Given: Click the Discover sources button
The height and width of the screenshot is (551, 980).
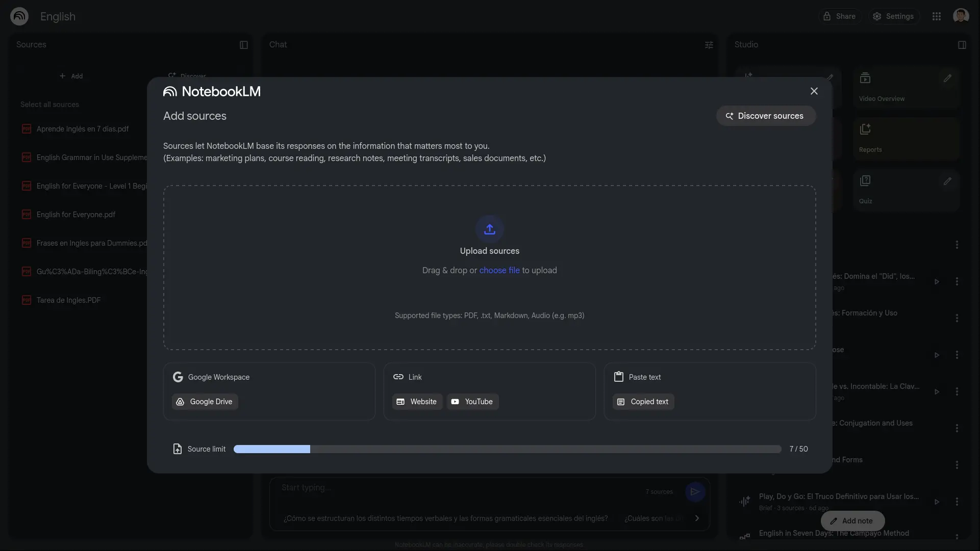Looking at the screenshot, I should 765,116.
